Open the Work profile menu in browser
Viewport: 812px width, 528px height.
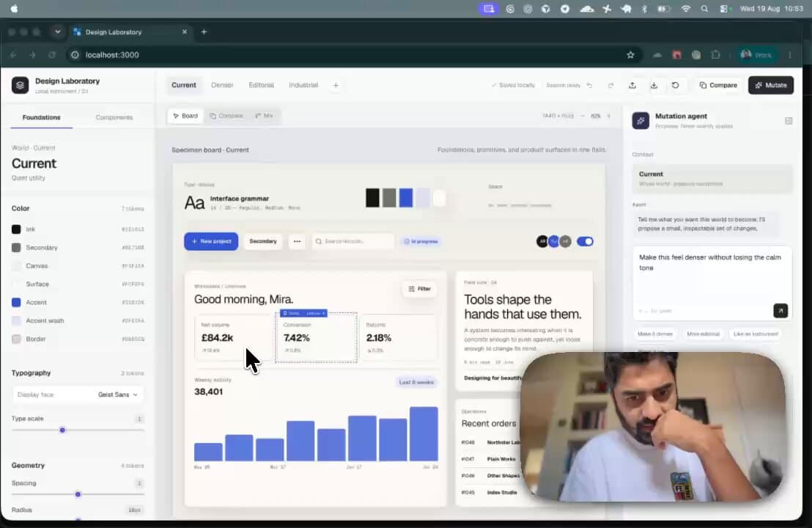click(756, 55)
